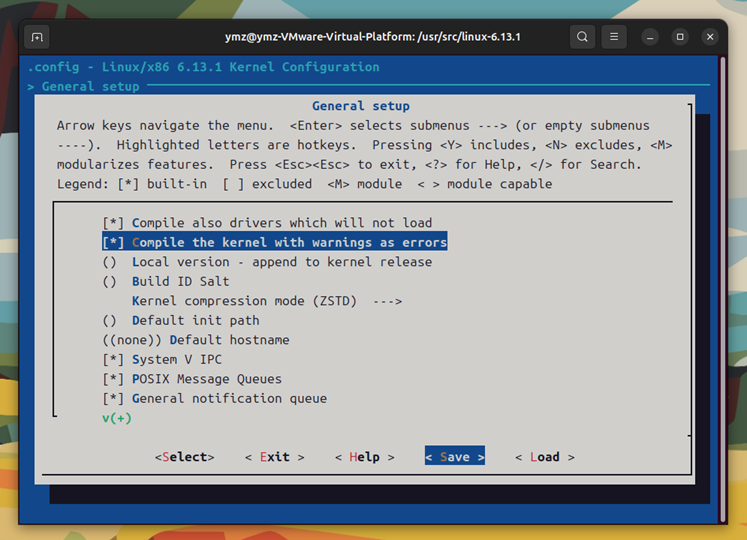Close the terminal window
The height and width of the screenshot is (540, 747).
710,37
